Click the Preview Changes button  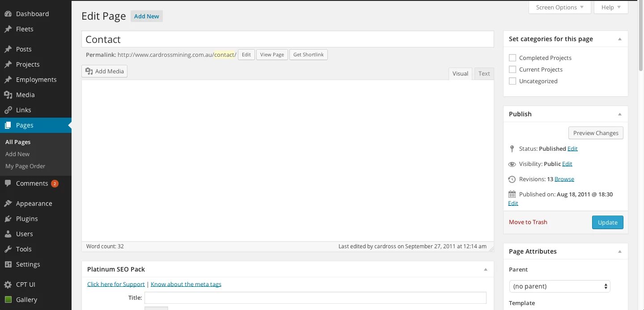[x=596, y=133]
